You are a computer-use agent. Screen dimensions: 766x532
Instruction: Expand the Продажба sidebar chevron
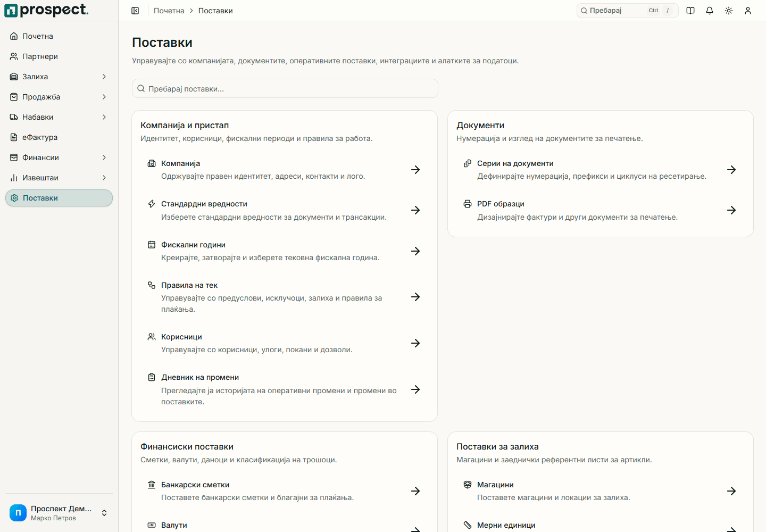104,97
